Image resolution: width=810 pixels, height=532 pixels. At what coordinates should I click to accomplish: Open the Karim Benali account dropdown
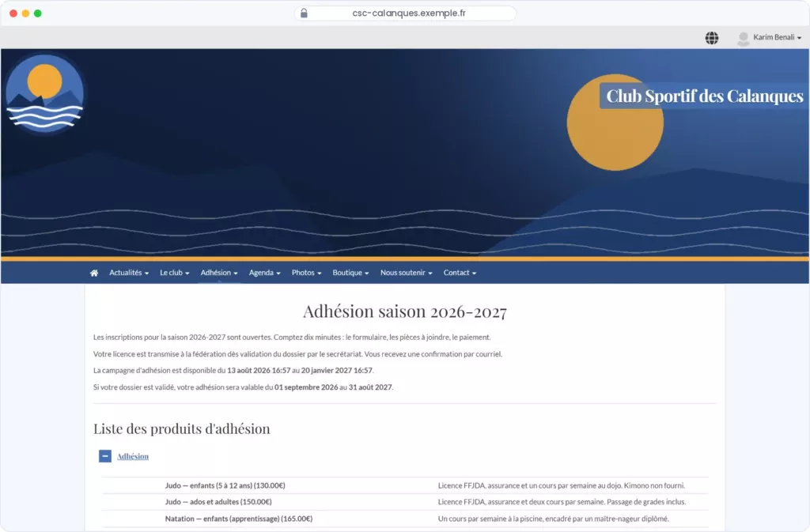point(777,37)
